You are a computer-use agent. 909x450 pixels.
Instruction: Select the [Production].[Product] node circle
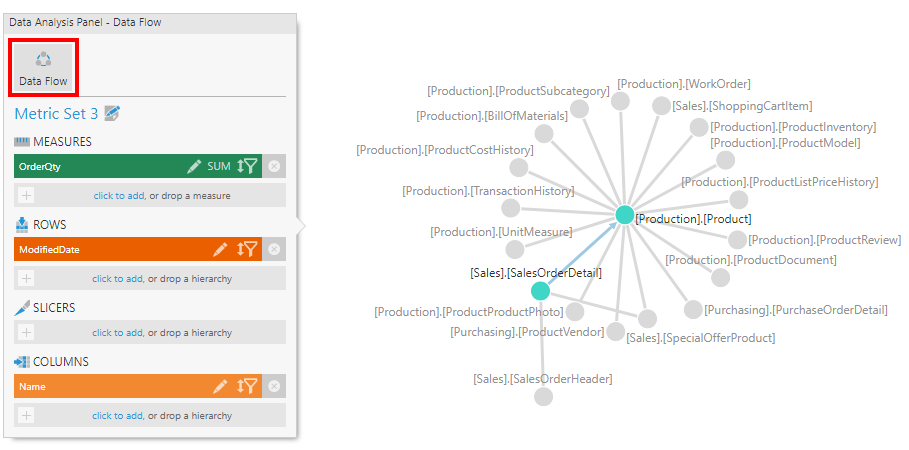pos(625,215)
